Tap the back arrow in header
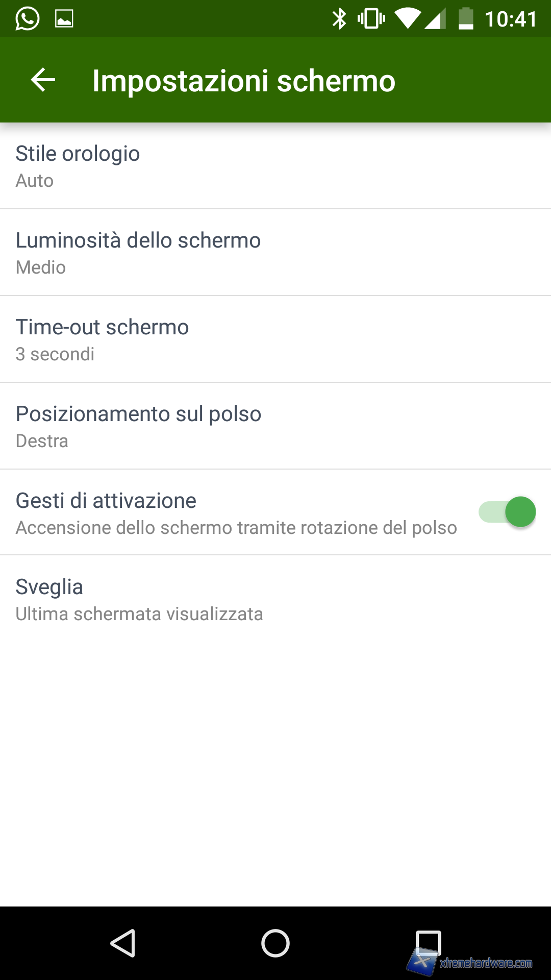551x980 pixels. [43, 80]
